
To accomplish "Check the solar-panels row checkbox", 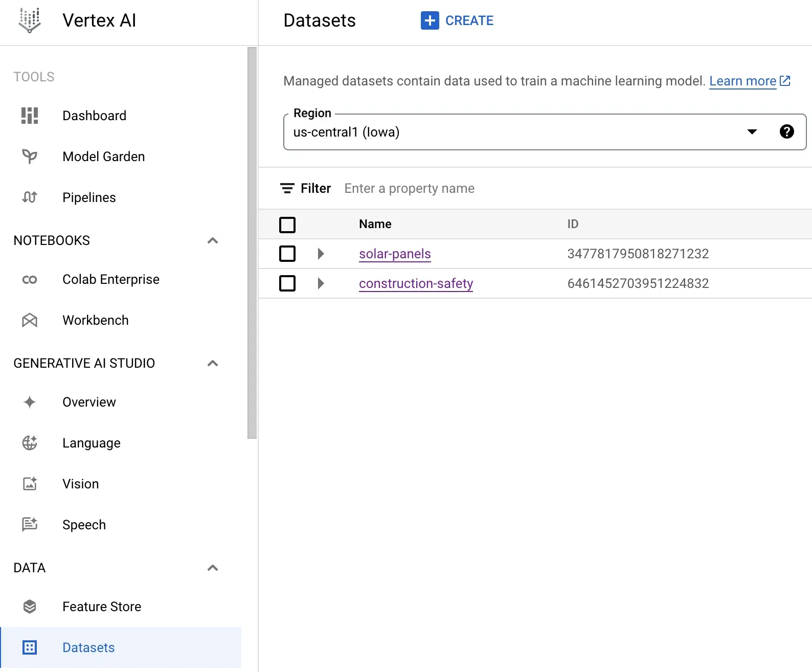I will click(287, 254).
